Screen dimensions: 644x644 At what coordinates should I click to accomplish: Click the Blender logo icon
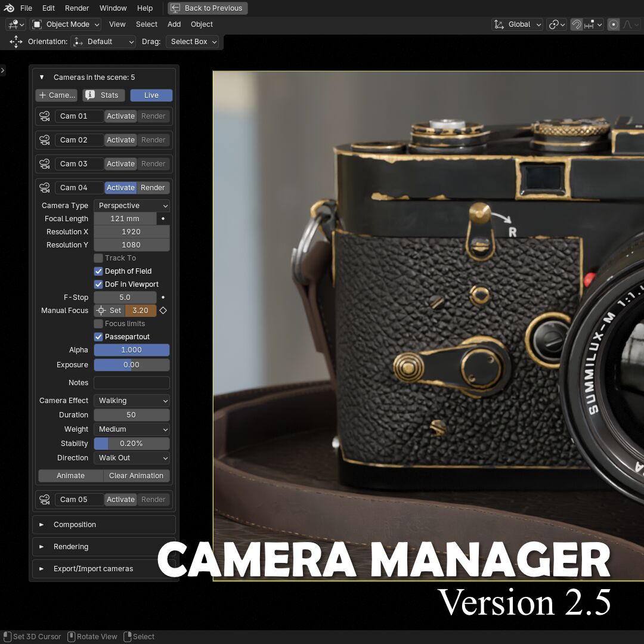tap(9, 8)
